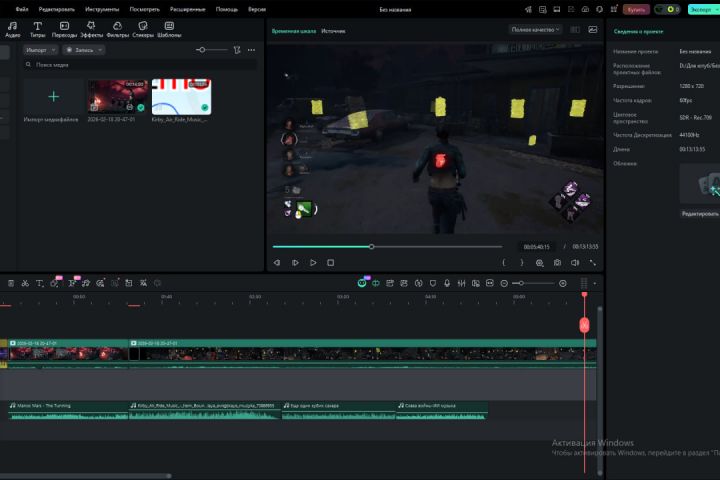Screen dimensions: 720x480
Task: Open the Инструменты menu
Action: (102, 9)
